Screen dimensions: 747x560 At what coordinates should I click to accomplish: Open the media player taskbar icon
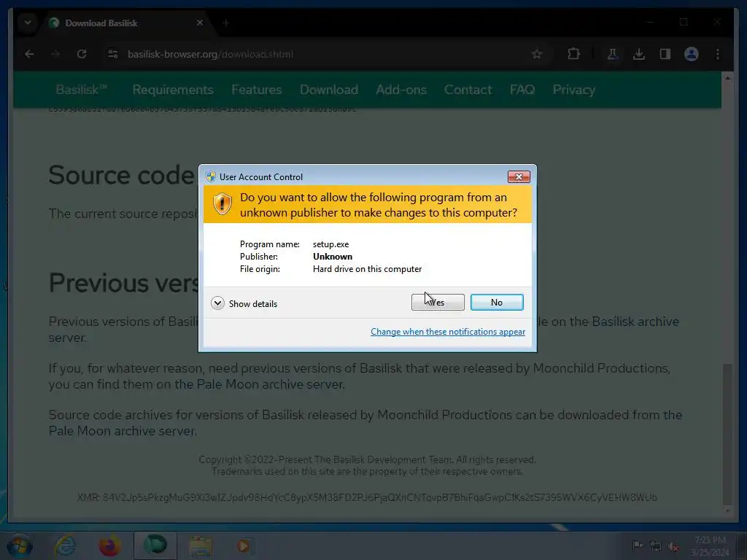point(244,545)
